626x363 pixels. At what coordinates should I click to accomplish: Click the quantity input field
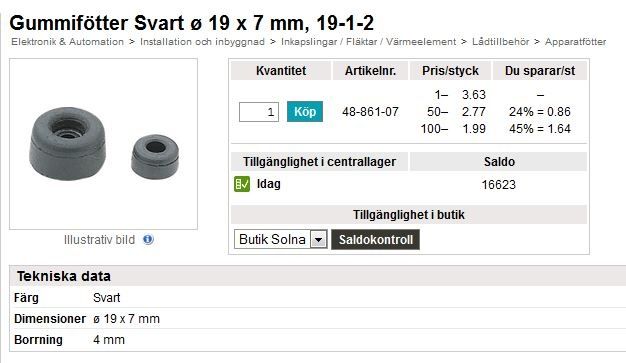[259, 112]
